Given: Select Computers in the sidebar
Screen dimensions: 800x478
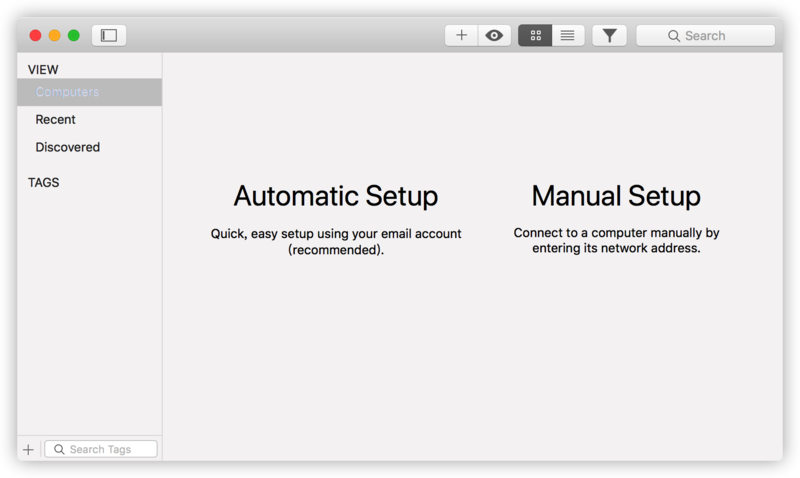Looking at the screenshot, I should 89,92.
